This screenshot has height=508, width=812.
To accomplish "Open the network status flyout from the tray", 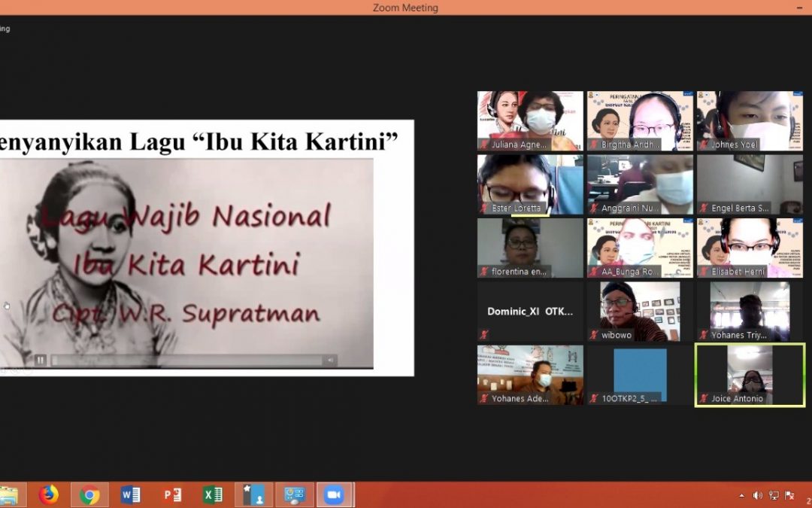I will [x=774, y=495].
